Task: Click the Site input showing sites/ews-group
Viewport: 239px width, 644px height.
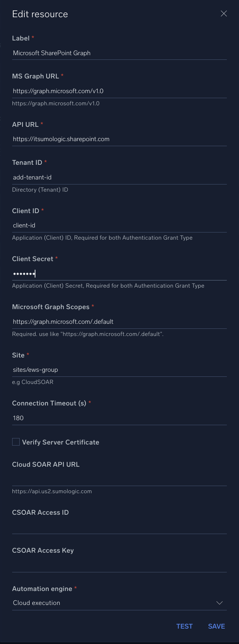Action: 119,370
